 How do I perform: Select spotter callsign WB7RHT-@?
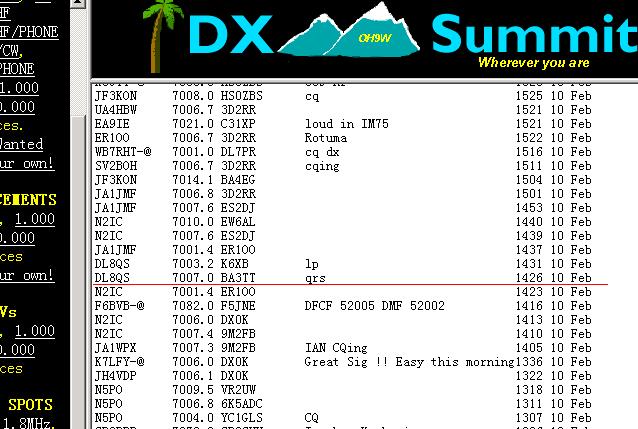point(123,152)
